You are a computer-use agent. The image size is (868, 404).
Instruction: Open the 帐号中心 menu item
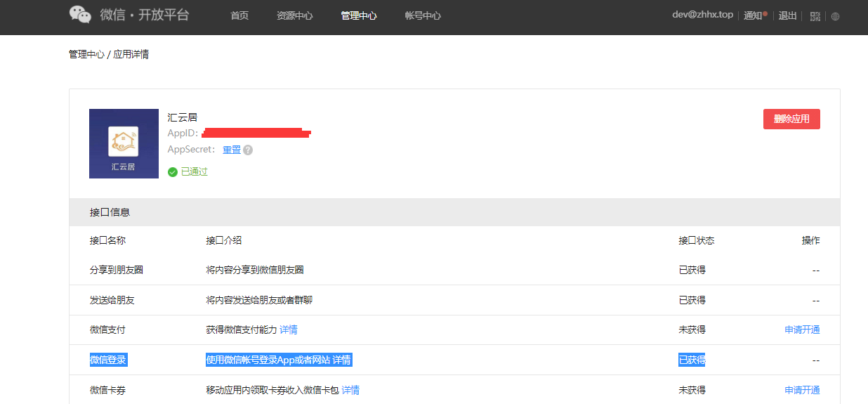tap(423, 15)
